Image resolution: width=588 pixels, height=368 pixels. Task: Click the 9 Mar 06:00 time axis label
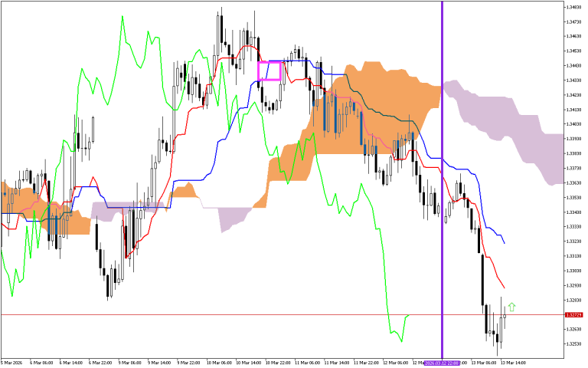(x=129, y=363)
